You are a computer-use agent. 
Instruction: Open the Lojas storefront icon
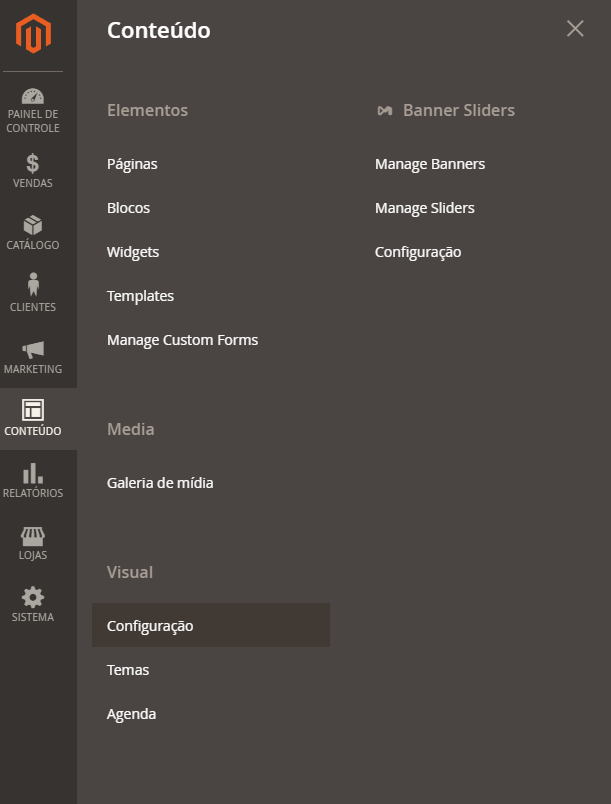pyautogui.click(x=33, y=536)
